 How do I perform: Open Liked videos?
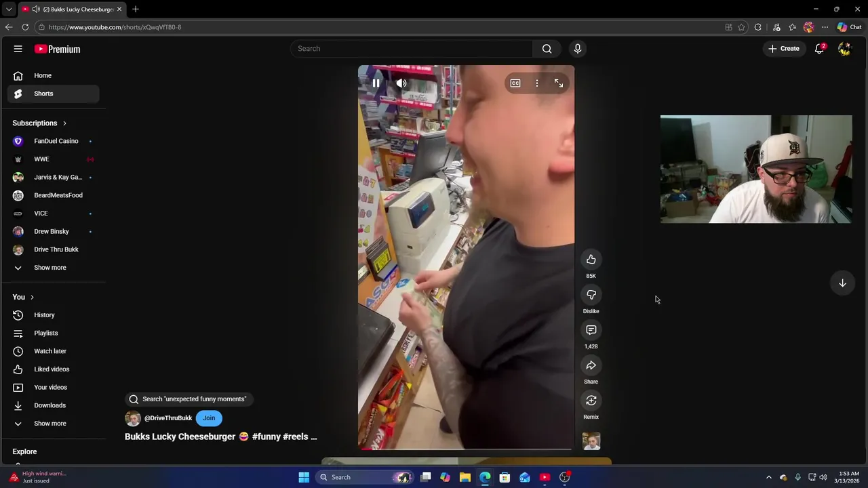tap(53, 369)
